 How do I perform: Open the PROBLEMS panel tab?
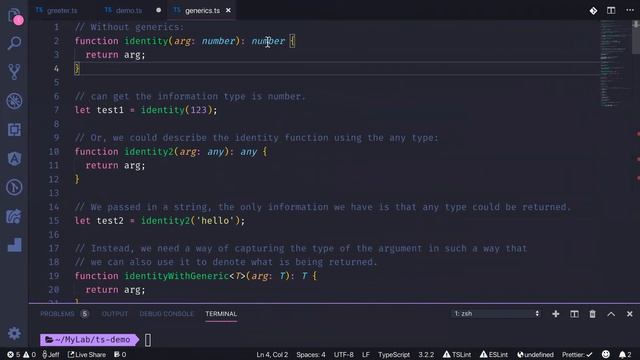57,314
